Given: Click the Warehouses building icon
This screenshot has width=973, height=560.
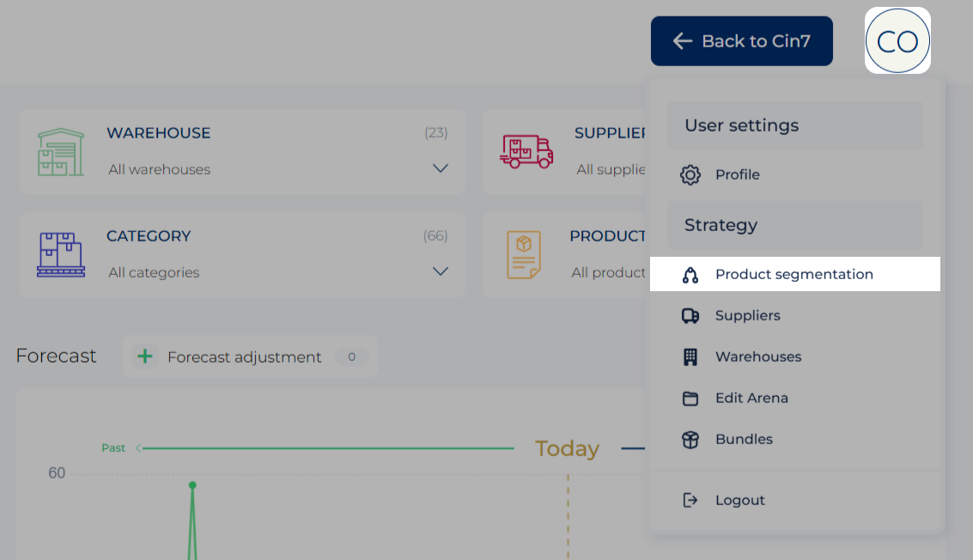Looking at the screenshot, I should (690, 357).
